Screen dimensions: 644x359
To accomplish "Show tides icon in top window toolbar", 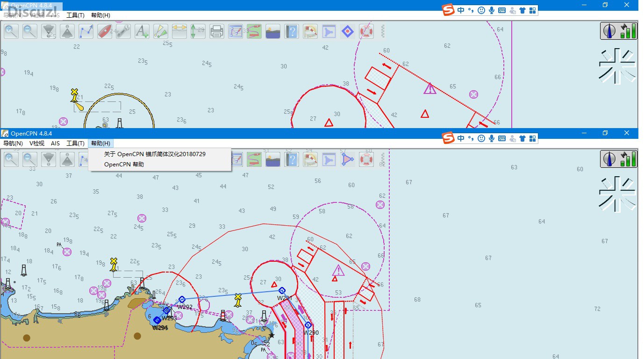I will coord(198,31).
